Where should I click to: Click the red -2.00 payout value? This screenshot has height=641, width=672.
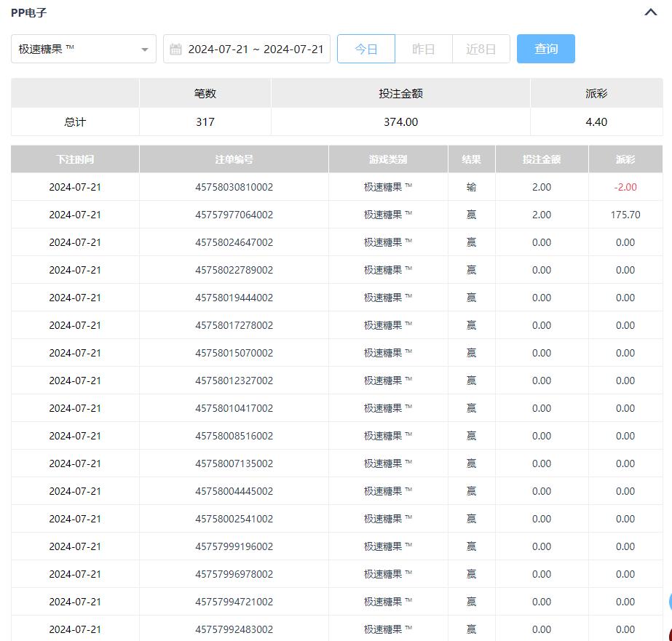click(625, 187)
